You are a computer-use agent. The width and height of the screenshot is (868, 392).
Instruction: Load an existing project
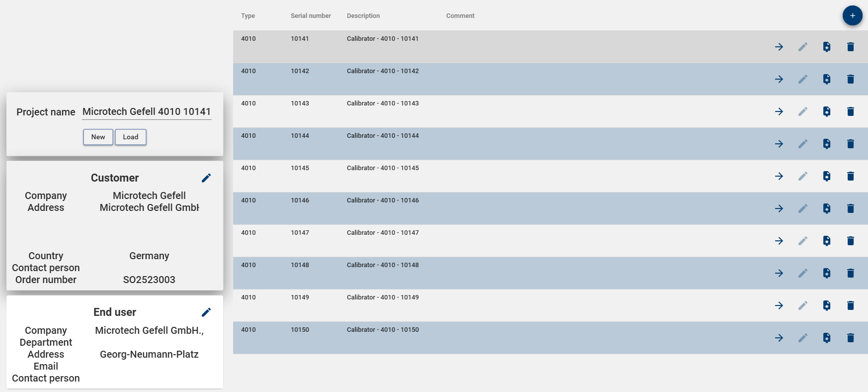[x=131, y=137]
